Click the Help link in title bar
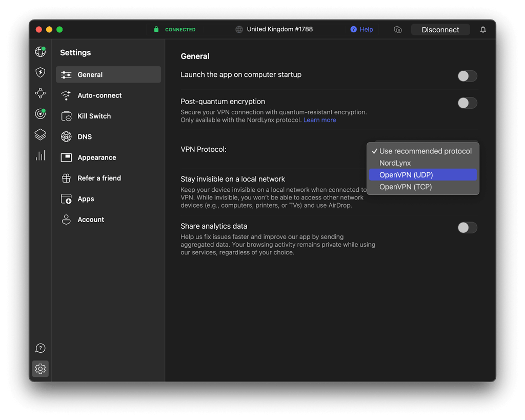The height and width of the screenshot is (420, 525). pyautogui.click(x=366, y=29)
